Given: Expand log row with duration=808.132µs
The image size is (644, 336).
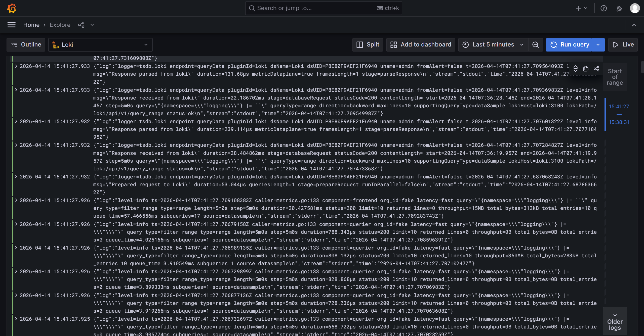Looking at the screenshot, I should click(16, 248).
